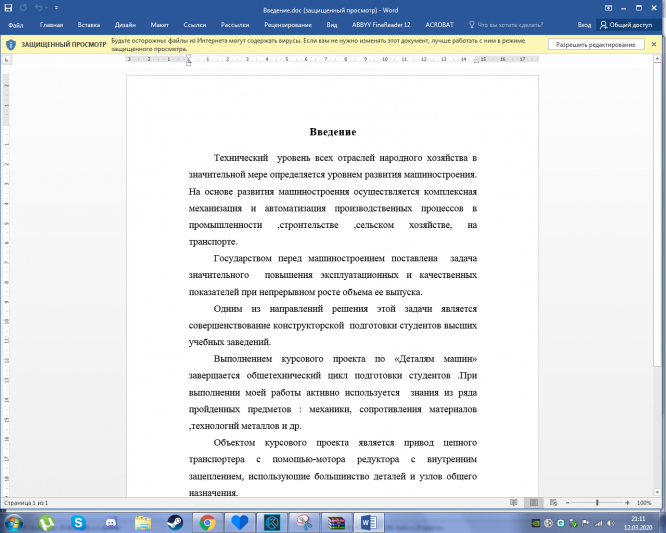Click the word 'Государством' in the document
Screen dimensions: 666x533
[243, 258]
